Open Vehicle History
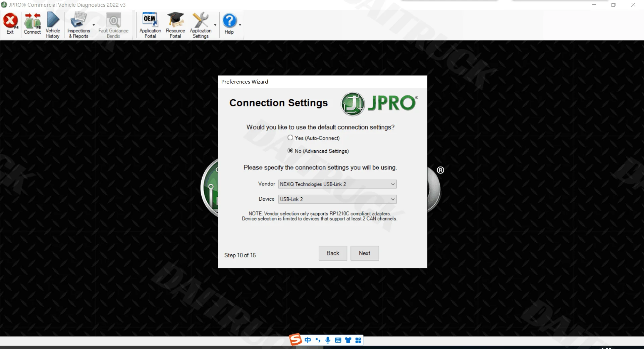The width and height of the screenshot is (644, 349). (x=53, y=25)
